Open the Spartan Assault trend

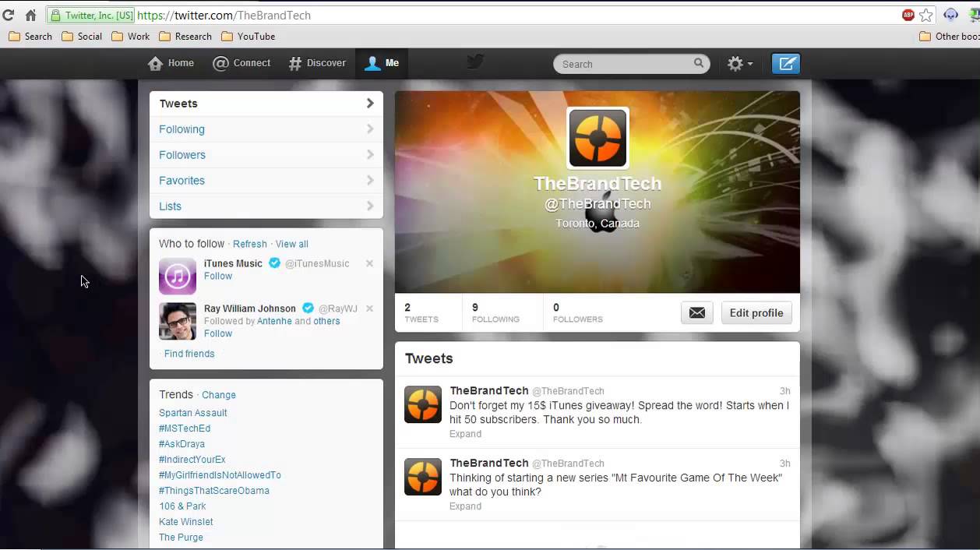tap(193, 413)
